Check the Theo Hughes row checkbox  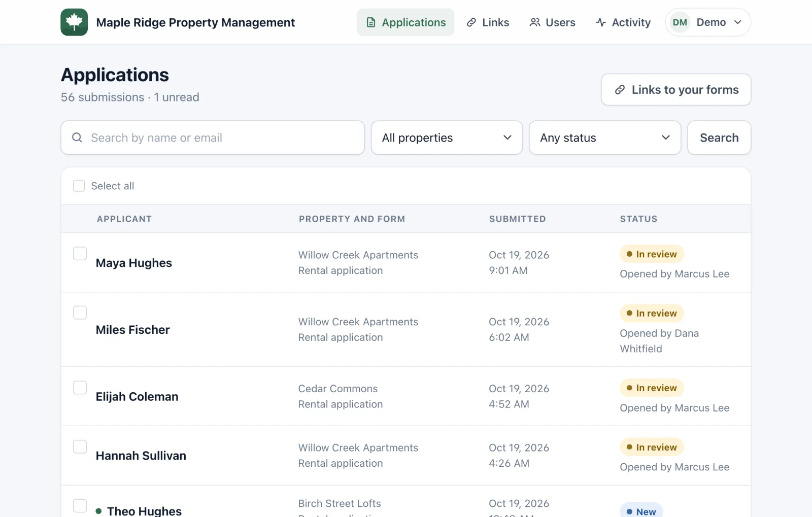click(x=80, y=506)
